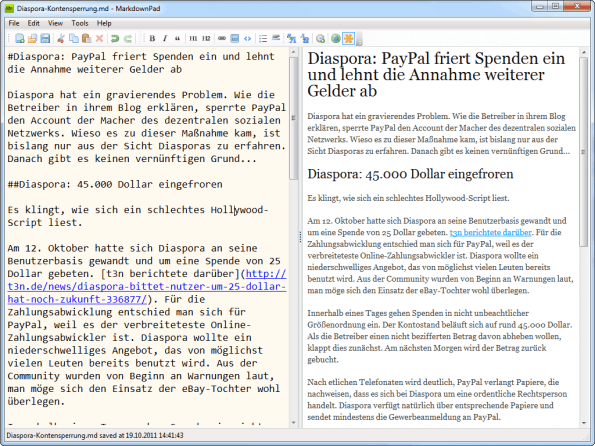Click the editor scrollbar down arrow
The width and height of the screenshot is (595, 446).
coord(293,422)
